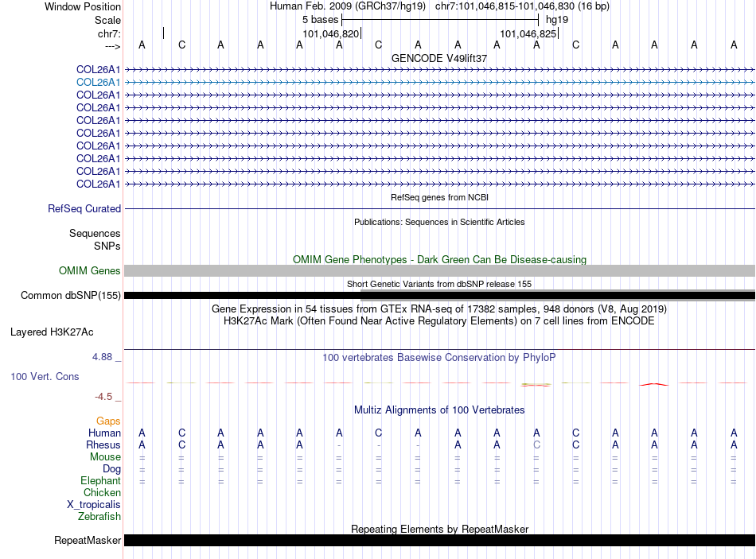Click the 100 Vert. Cons label
Image resolution: width=756 pixels, height=559 pixels.
tap(45, 377)
